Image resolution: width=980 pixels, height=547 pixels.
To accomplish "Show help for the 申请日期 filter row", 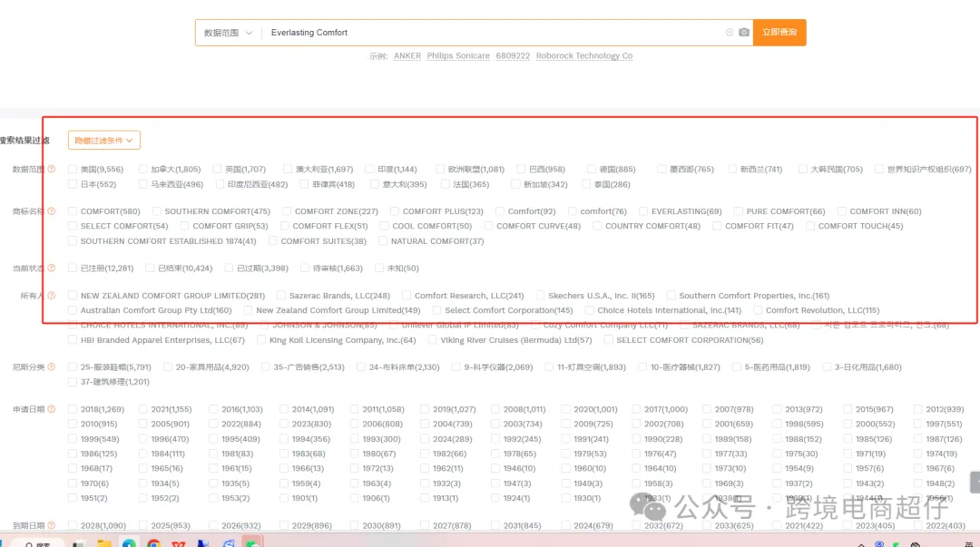I will (x=51, y=409).
